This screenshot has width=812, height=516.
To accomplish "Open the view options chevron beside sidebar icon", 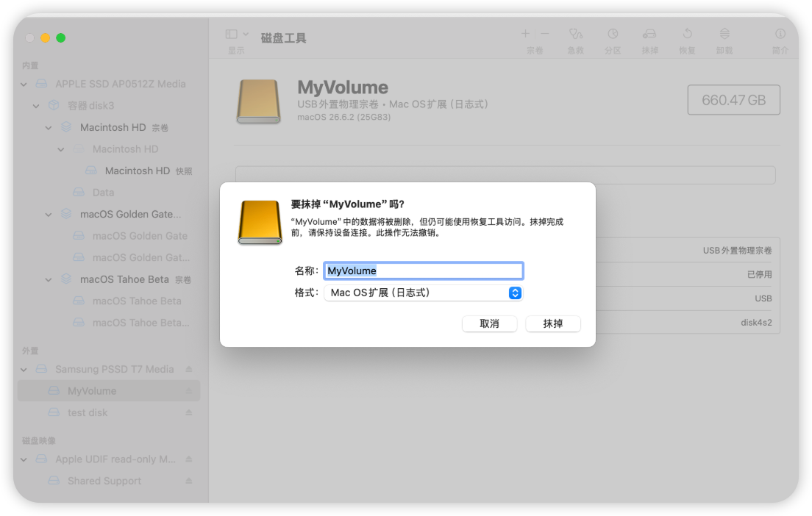I will pos(246,34).
